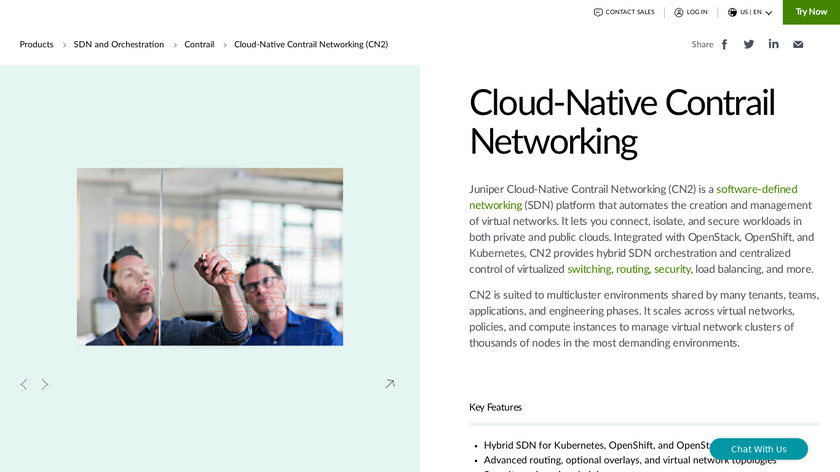
Task: Share page on Facebook
Action: click(724, 44)
